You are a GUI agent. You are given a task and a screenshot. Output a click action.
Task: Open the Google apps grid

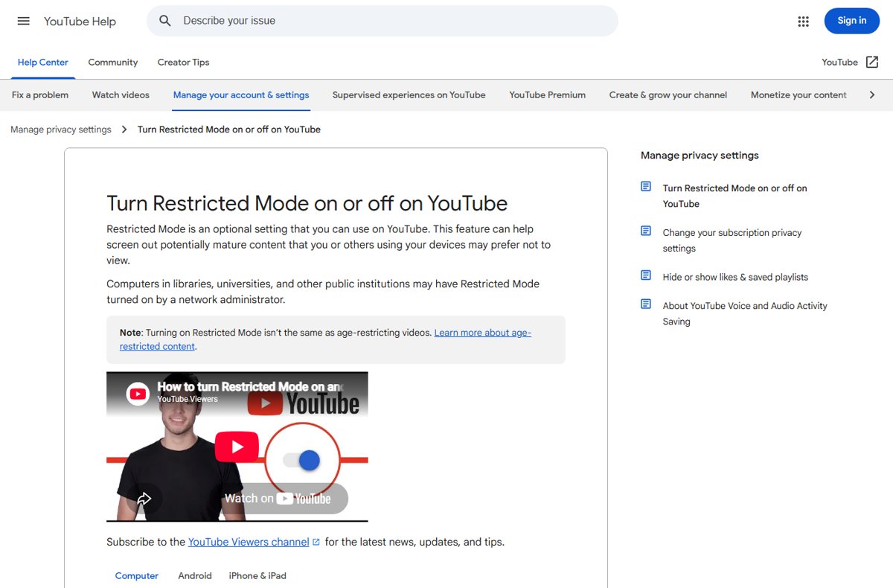[x=803, y=22]
